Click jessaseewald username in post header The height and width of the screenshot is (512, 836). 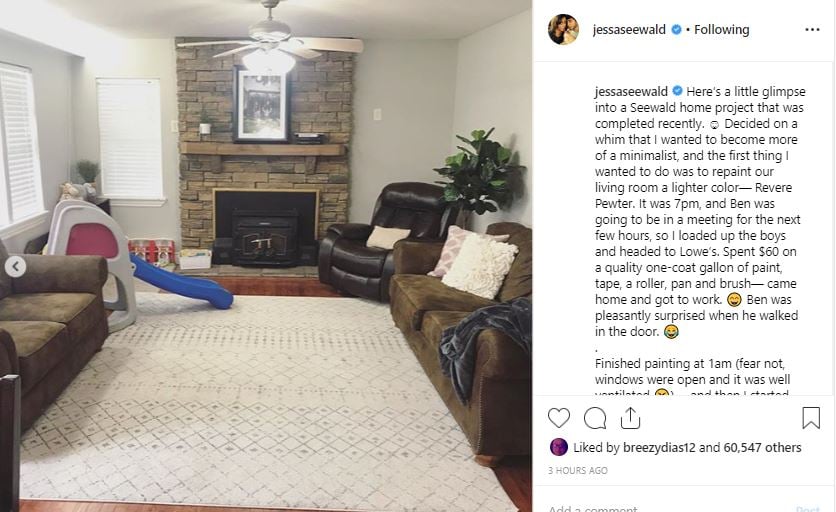[x=629, y=30]
